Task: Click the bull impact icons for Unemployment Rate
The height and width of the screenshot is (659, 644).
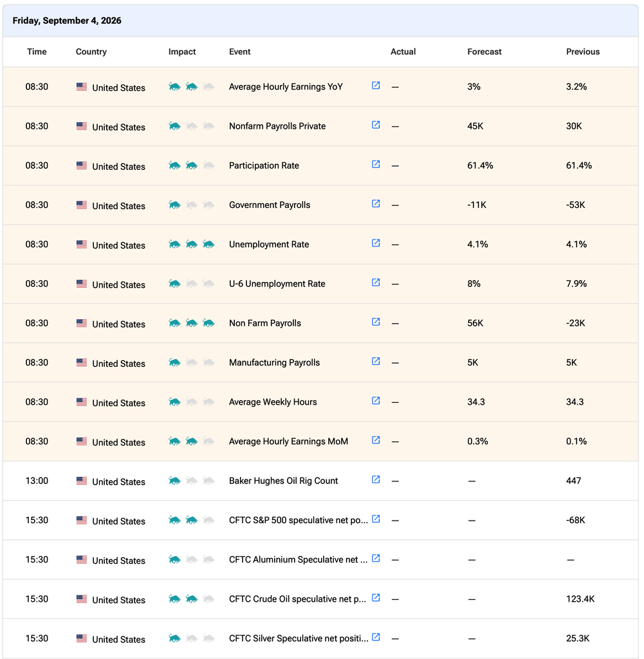Action: click(x=192, y=244)
